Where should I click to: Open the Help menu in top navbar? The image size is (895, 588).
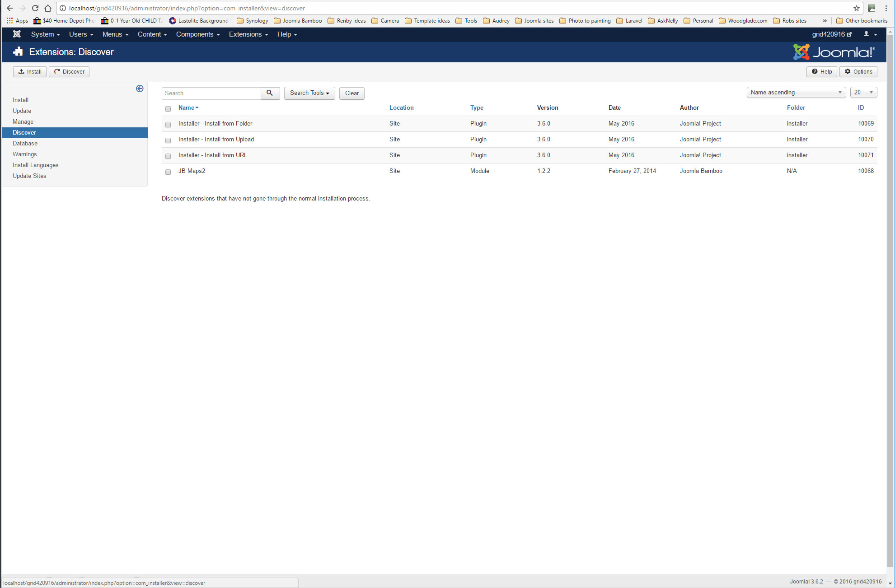click(287, 34)
